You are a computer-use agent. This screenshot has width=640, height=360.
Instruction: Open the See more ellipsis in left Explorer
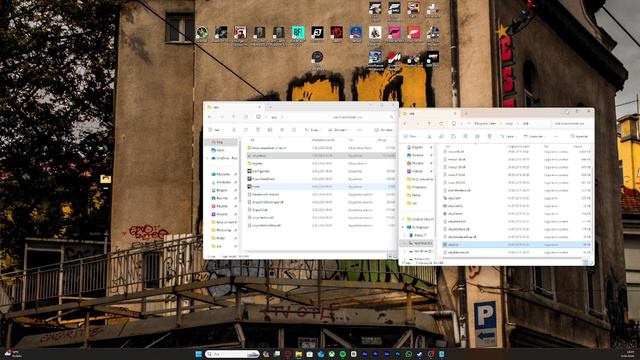point(360,130)
